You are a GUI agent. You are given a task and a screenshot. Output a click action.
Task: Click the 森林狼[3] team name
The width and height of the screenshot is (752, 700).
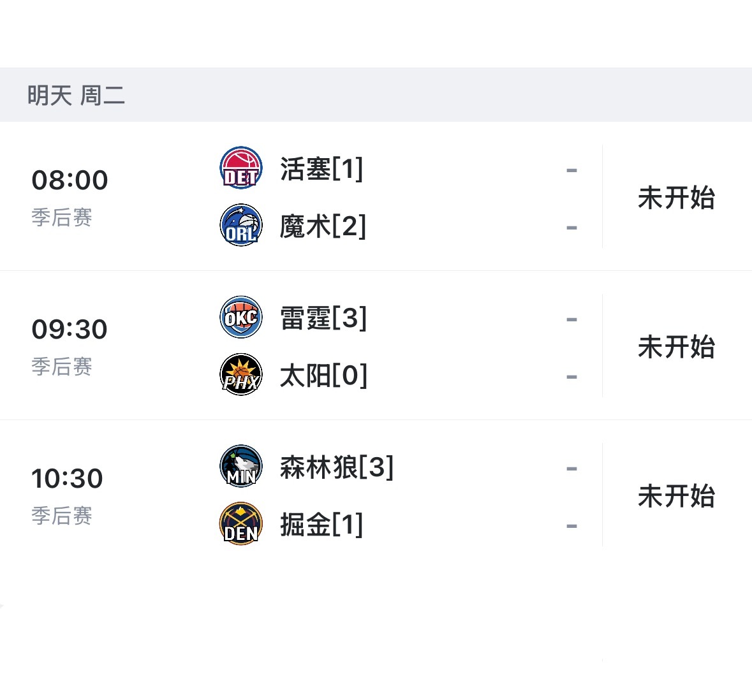(x=336, y=466)
